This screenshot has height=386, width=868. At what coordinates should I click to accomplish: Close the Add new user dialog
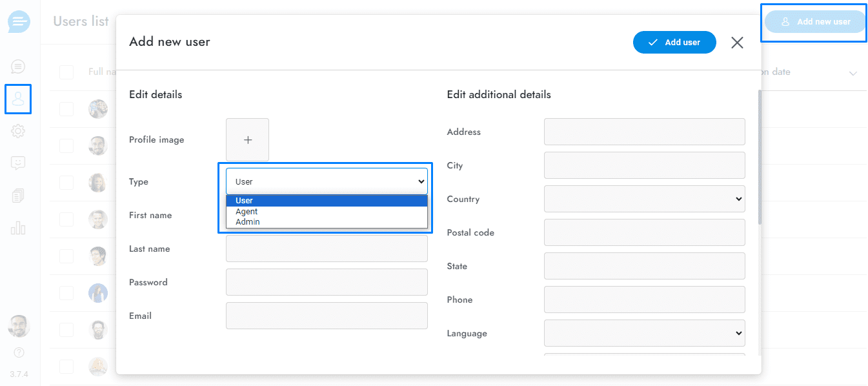point(737,43)
